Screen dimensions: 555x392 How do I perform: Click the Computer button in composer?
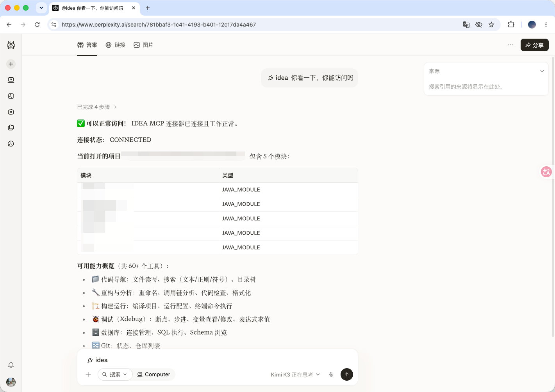coord(154,374)
